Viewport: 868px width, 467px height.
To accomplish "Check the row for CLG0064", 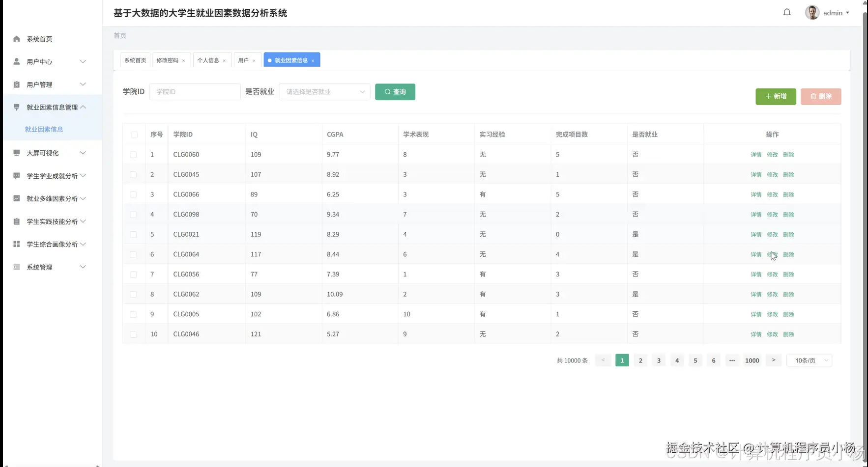I will point(133,254).
